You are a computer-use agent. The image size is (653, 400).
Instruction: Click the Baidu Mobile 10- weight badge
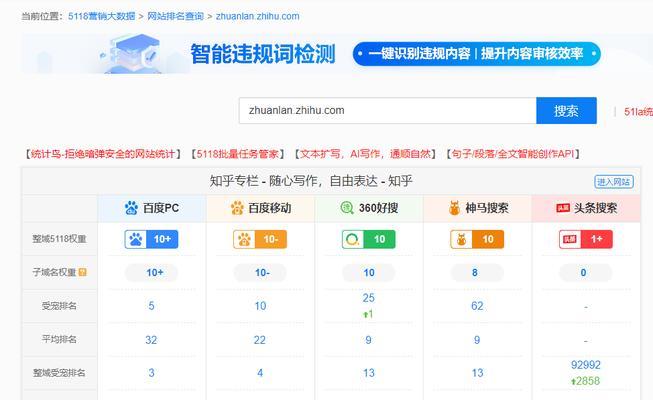260,239
